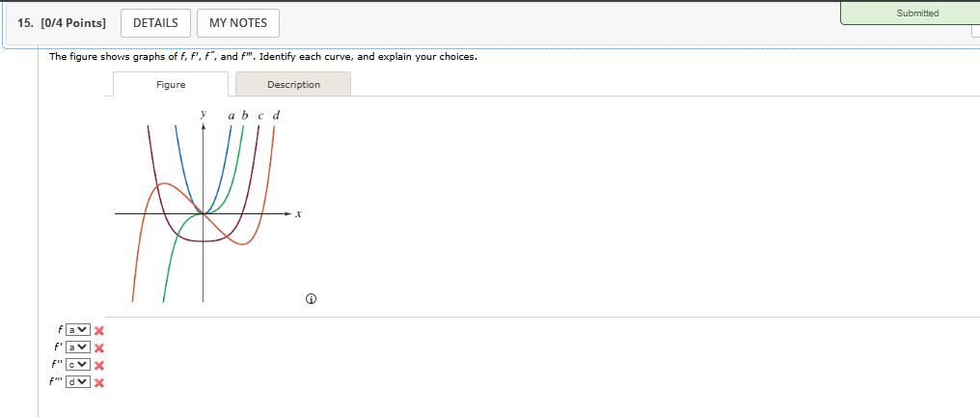Switch to the Description tab

coord(293,85)
